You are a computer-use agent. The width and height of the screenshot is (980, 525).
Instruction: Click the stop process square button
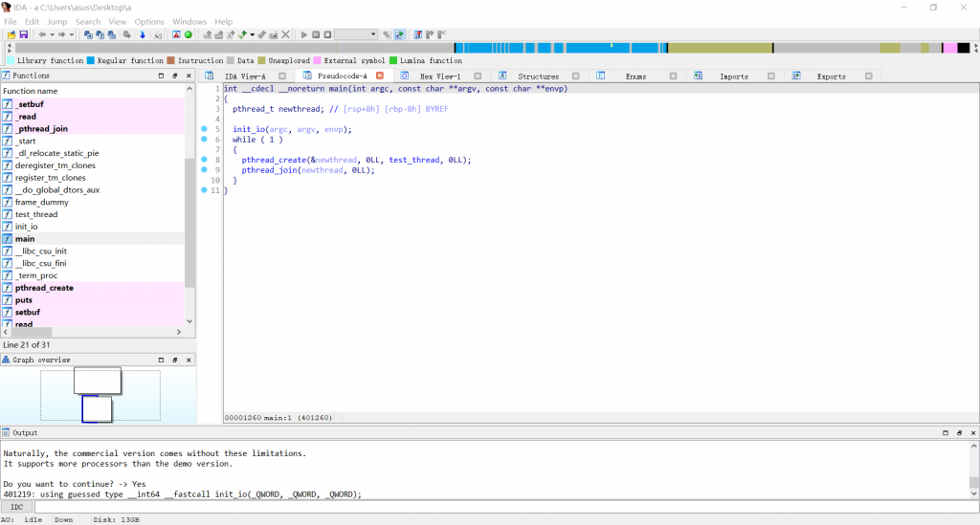[327, 35]
